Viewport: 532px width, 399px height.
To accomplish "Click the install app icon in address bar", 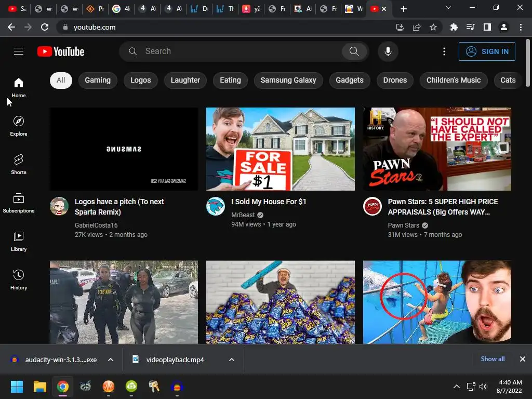I will click(x=400, y=27).
